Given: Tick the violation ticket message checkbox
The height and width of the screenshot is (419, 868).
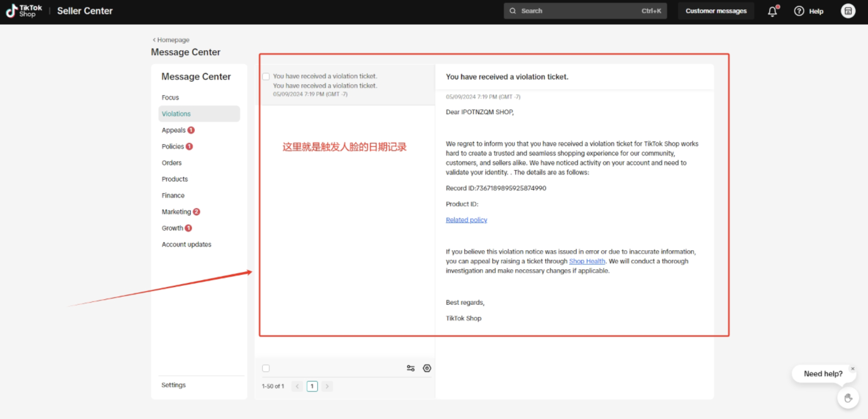Looking at the screenshot, I should (x=266, y=77).
